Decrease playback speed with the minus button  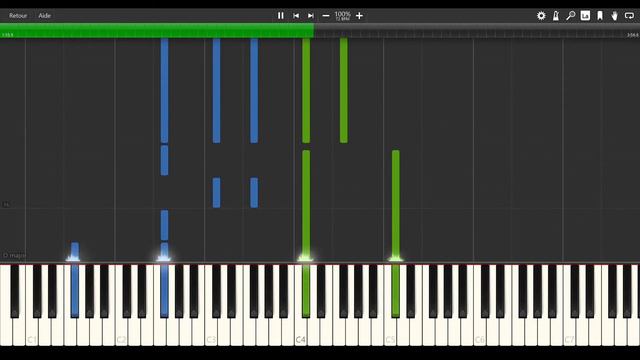326,16
